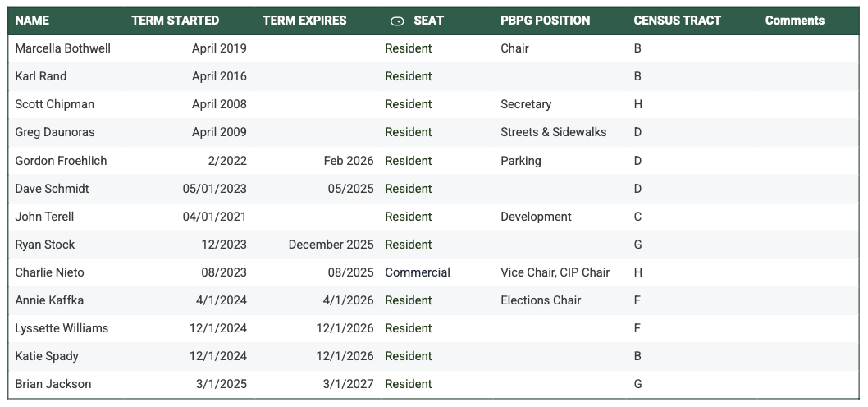
Task: Open the Commercial seat chip for Charlie Nieto
Action: pyautogui.click(x=418, y=272)
